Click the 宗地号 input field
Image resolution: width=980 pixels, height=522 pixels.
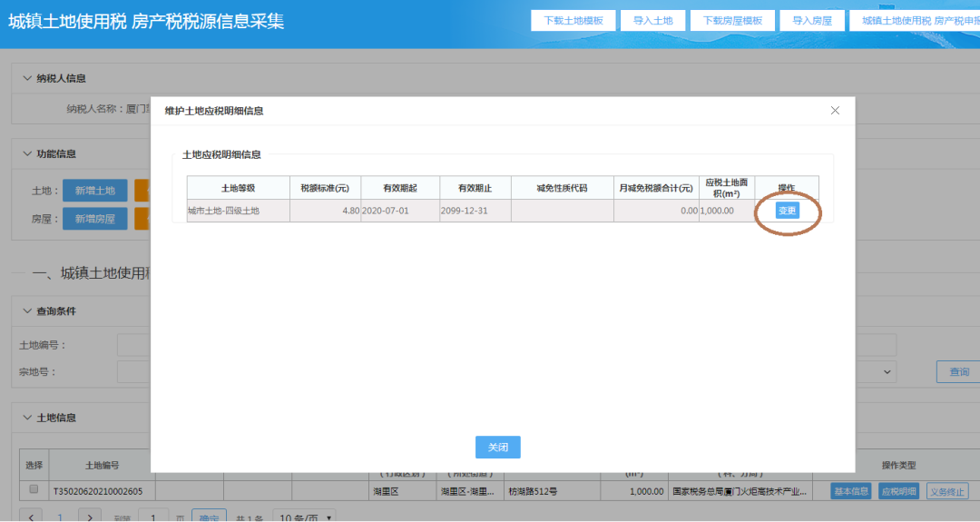pyautogui.click(x=133, y=372)
